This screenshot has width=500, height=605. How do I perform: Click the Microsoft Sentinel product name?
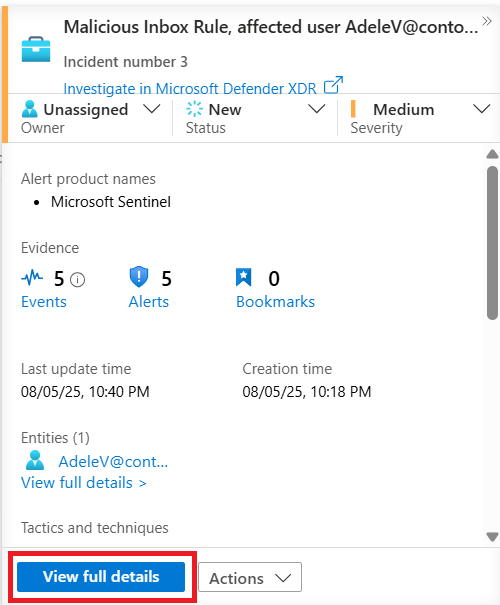click(111, 202)
